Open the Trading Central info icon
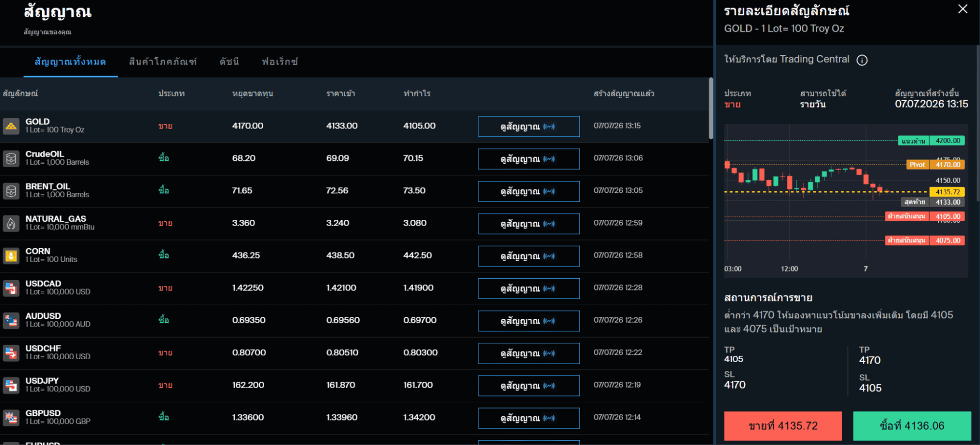980x445 pixels. click(x=862, y=60)
